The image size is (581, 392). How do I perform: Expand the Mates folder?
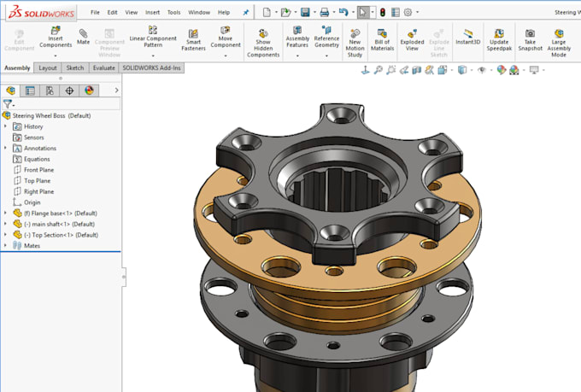pyautogui.click(x=5, y=245)
